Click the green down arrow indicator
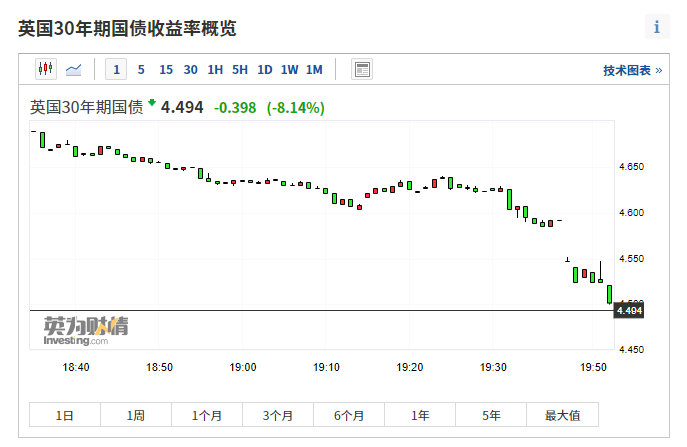Image resolution: width=687 pixels, height=447 pixels. point(152,103)
